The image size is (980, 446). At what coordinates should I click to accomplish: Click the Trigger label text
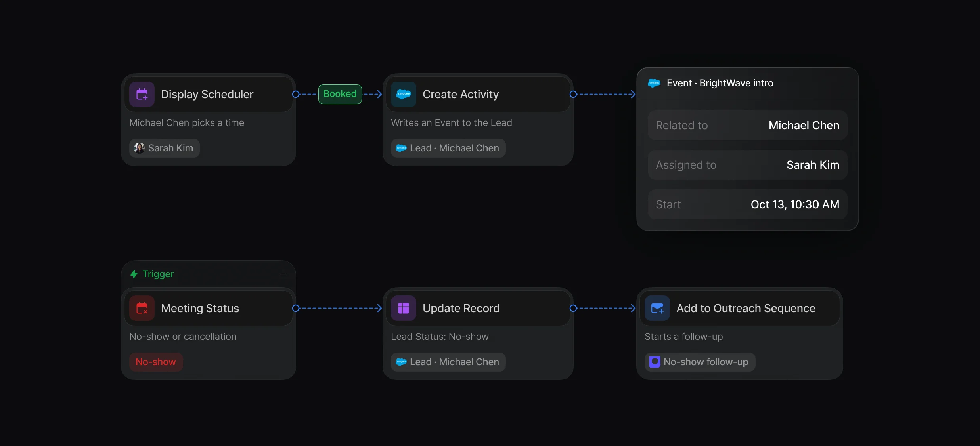coord(158,274)
